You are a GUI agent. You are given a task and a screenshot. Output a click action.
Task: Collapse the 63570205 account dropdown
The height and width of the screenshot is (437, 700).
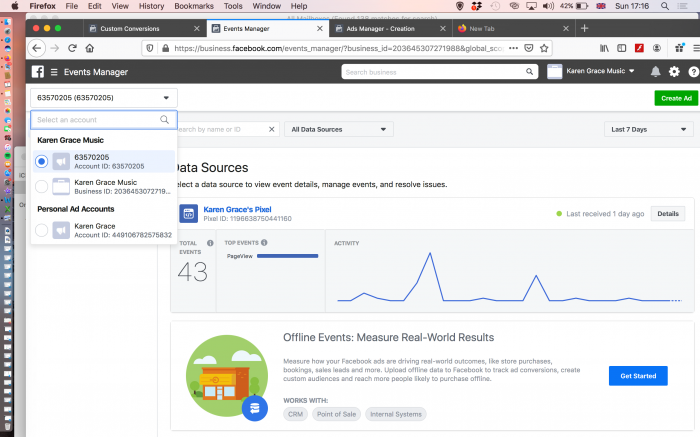click(104, 98)
